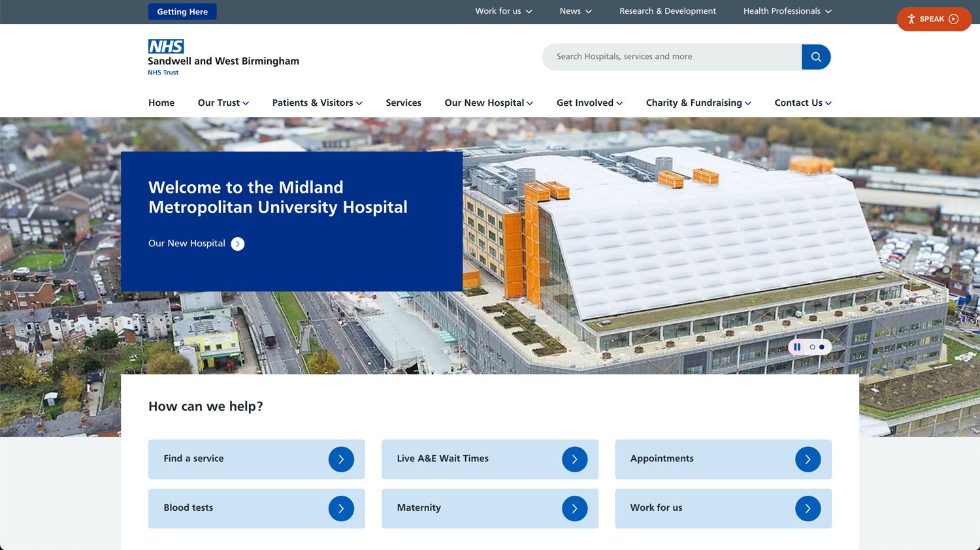Screen dimensions: 980x550
Task: Click the Maternity arrow icon
Action: 574,508
